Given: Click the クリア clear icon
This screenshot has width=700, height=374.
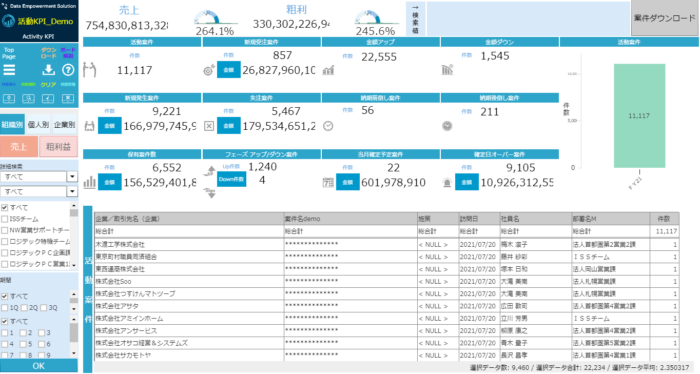Looking at the screenshot, I should 48,99.
